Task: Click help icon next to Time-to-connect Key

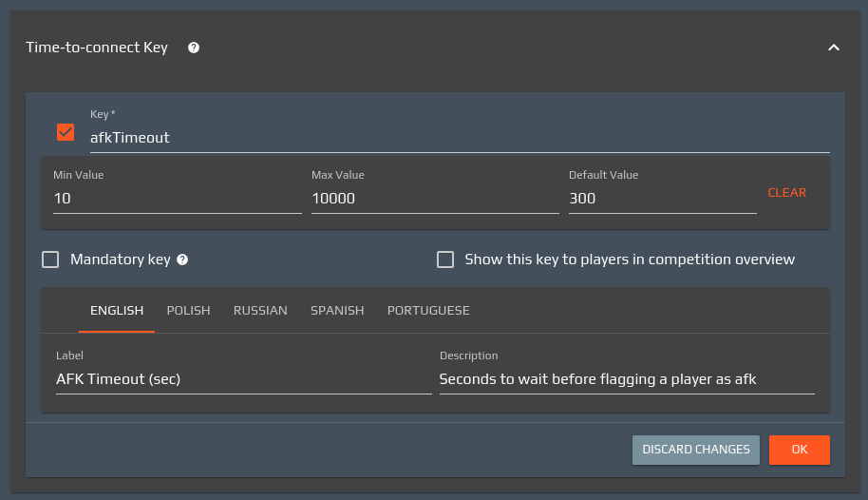Action: [x=194, y=48]
